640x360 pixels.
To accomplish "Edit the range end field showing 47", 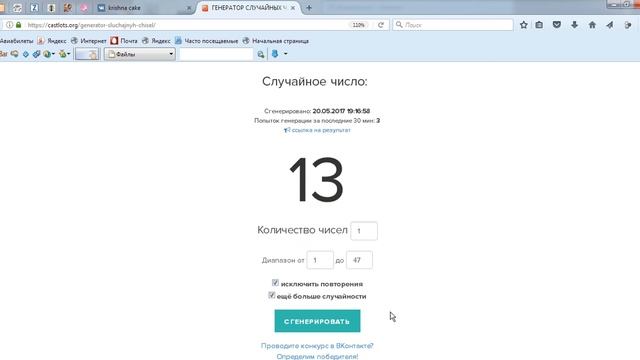I will [x=359, y=260].
